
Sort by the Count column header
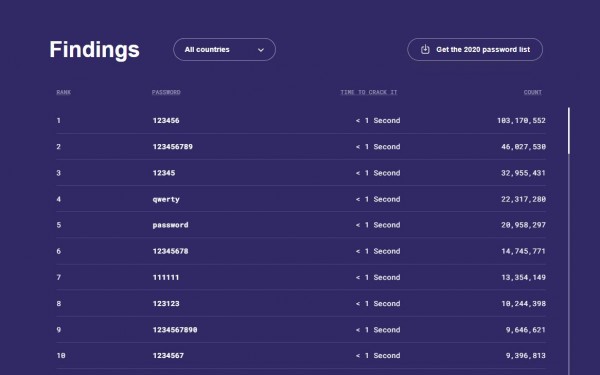[x=533, y=92]
